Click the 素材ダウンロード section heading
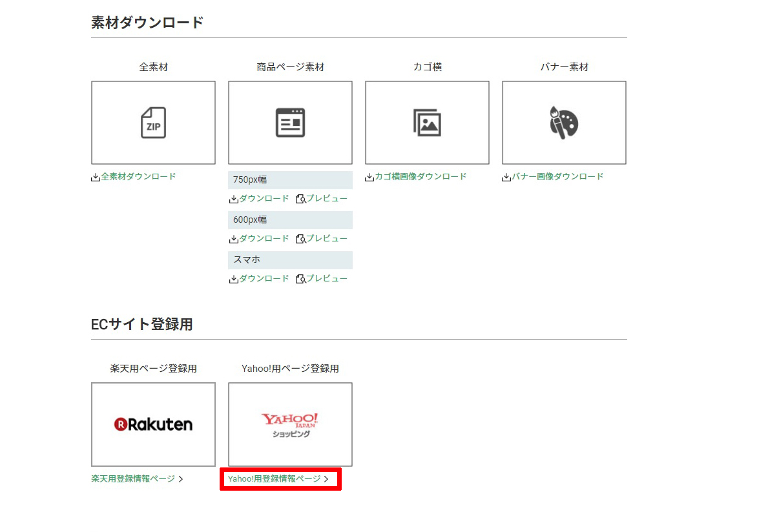779x532 pixels. coord(147,23)
